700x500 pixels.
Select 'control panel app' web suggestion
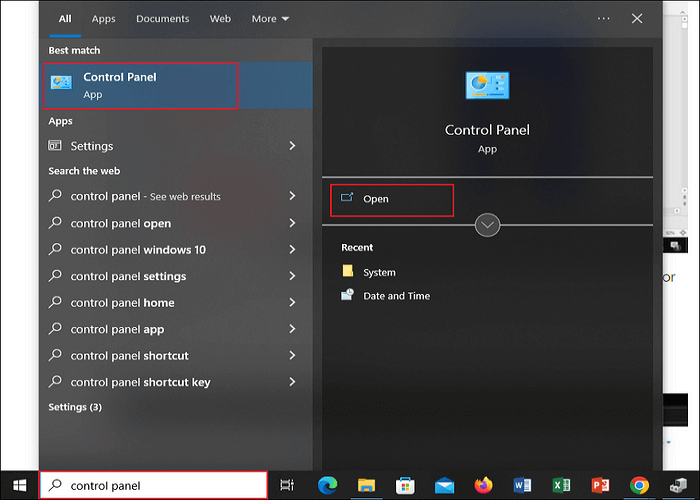(117, 329)
